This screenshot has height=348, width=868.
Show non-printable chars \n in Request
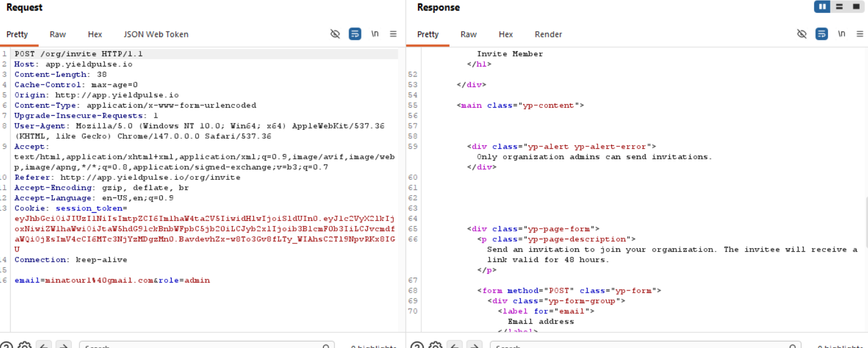[375, 34]
